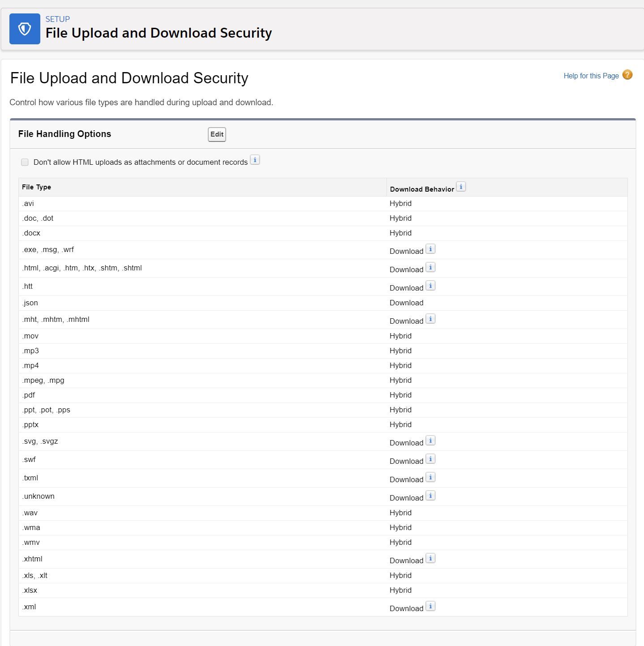This screenshot has height=646, width=644.
Task: Click info icon in the .htt row
Action: pyautogui.click(x=430, y=286)
